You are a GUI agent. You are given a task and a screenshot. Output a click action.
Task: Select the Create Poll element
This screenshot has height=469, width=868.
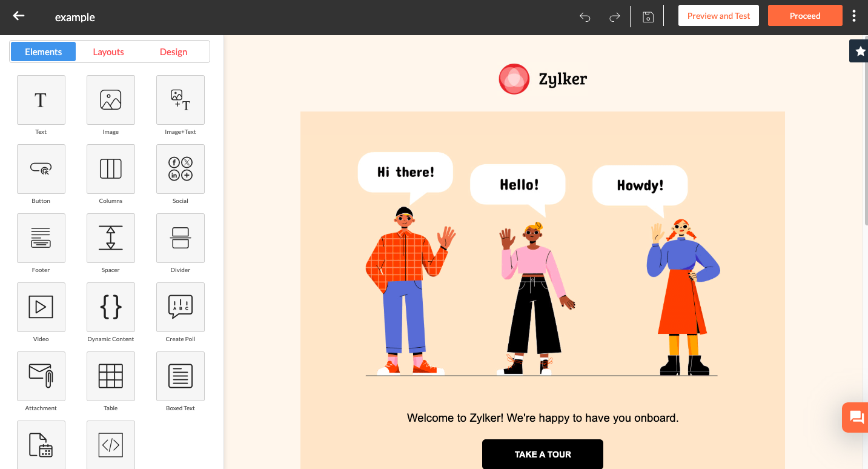181,307
